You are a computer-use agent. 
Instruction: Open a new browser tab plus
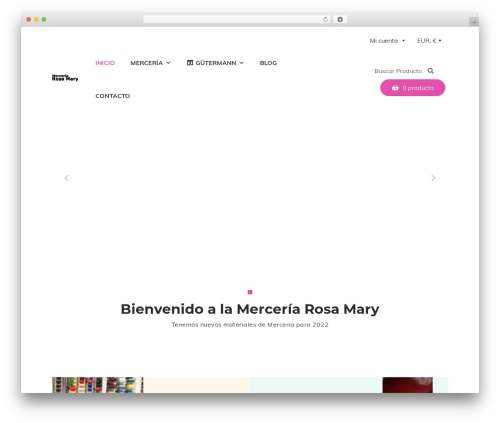[474, 22]
